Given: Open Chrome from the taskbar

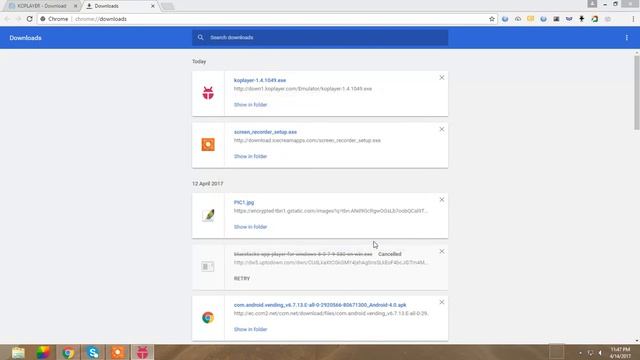Looking at the screenshot, I should click(x=68, y=352).
